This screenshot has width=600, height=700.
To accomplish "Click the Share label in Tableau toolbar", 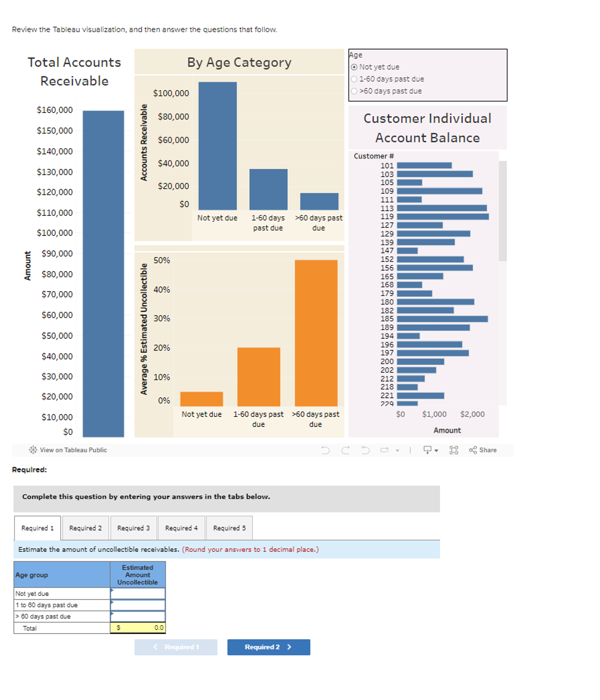I will [488, 450].
